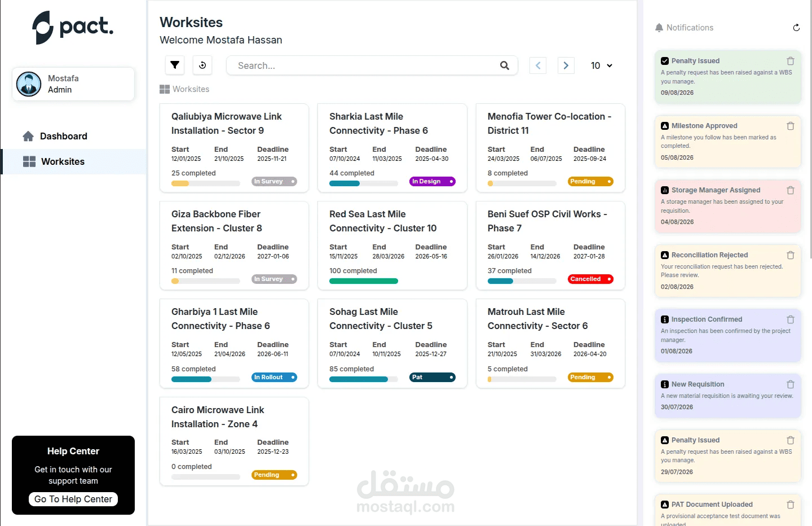The width and height of the screenshot is (812, 526).
Task: Open Dashboard in the sidebar
Action: 73,136
